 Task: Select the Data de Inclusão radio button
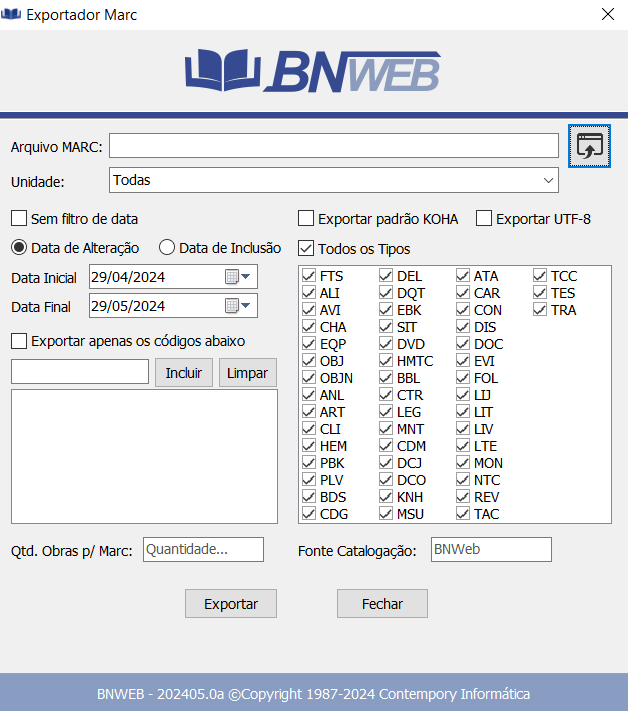(167, 248)
